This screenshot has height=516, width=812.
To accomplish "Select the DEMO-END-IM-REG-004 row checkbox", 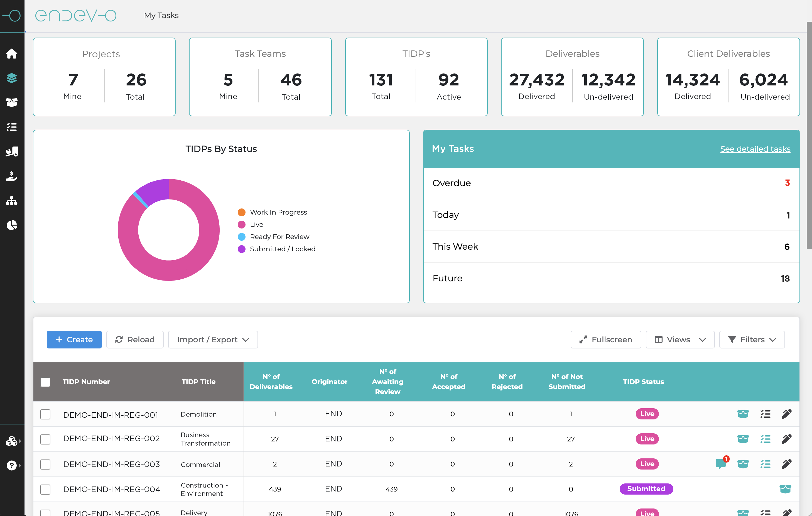I will (x=45, y=489).
